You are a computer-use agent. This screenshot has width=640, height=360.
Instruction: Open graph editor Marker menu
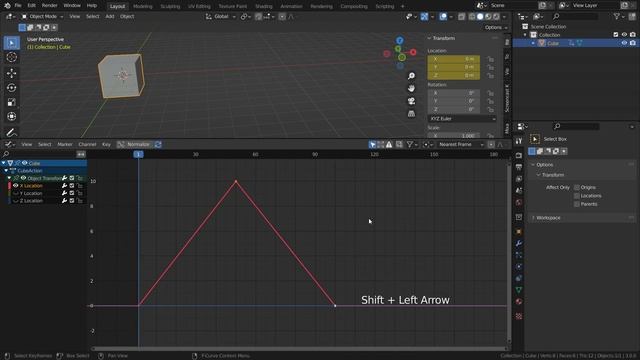coord(64,144)
